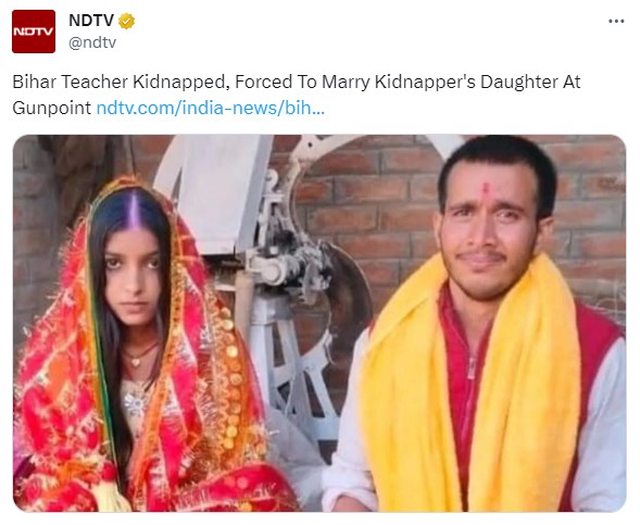Click the white 'NDTV' lettering inside the red avatar

point(33,33)
